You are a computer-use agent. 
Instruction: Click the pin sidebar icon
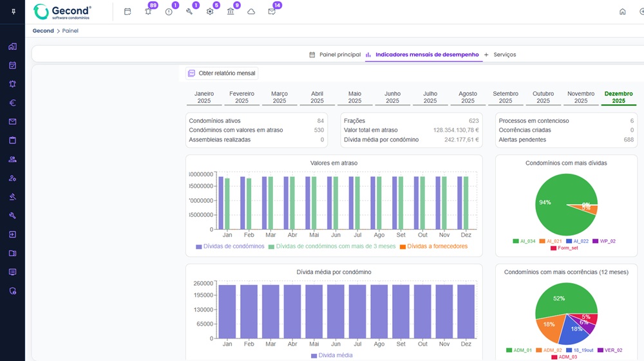[x=13, y=12]
